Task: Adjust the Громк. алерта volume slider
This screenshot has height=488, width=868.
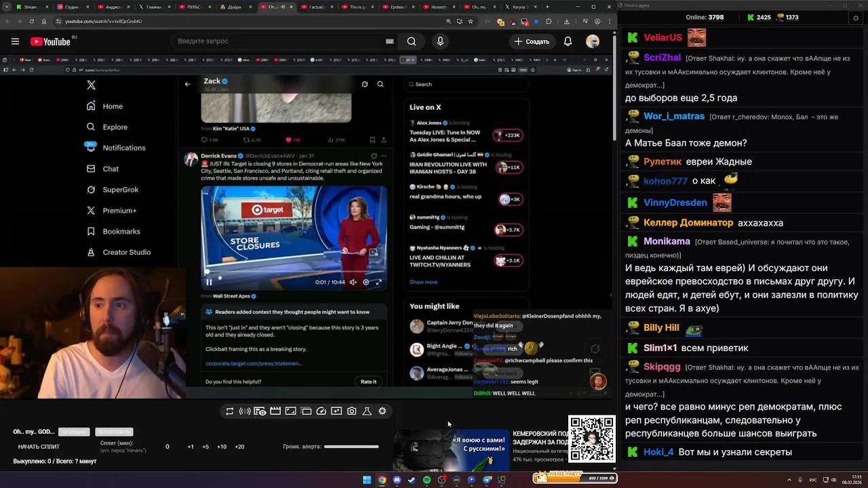Action: click(x=351, y=447)
